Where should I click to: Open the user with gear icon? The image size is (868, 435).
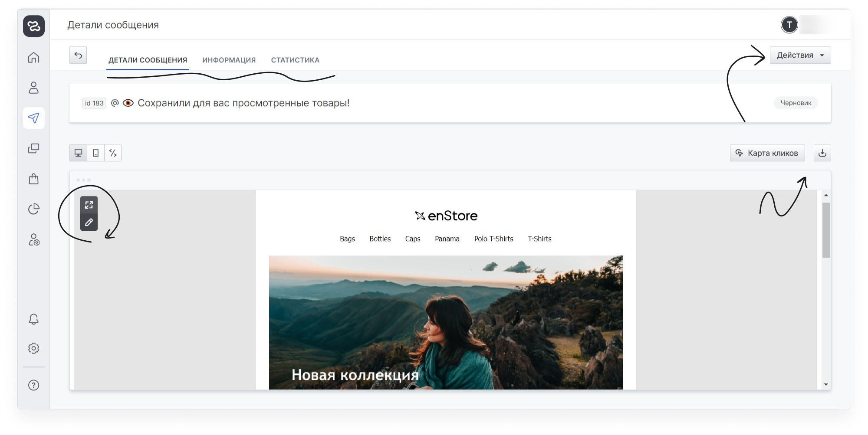34,239
